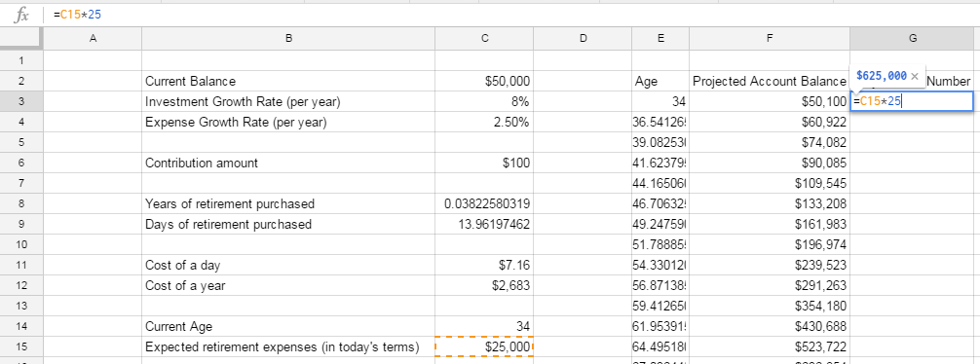Close the $625,000 formula preview tooltip
The image size is (980, 364).
click(915, 76)
